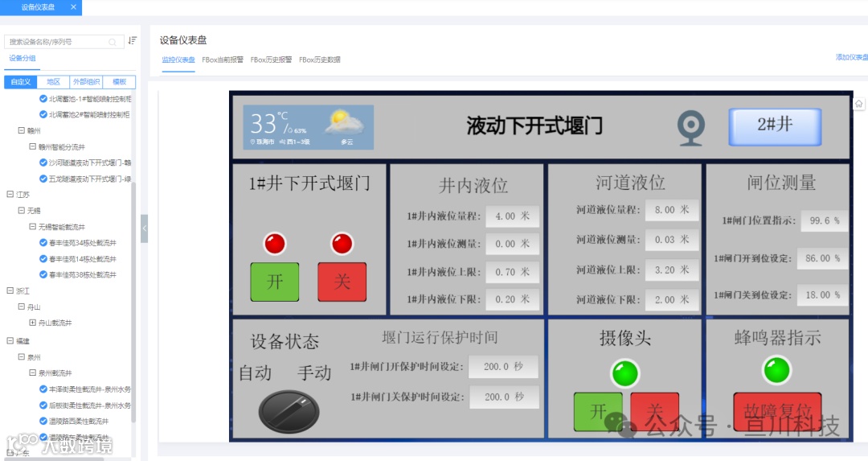The height and width of the screenshot is (461, 868).
Task: Click the green lamp in the 摄像头 panel
Action: tap(625, 373)
